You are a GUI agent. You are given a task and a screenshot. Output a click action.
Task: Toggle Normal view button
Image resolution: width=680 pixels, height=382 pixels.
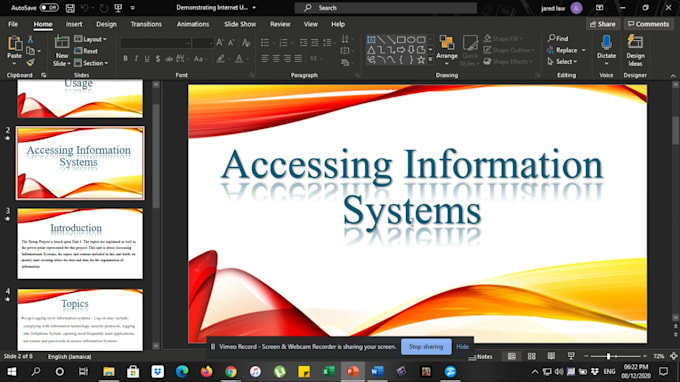pyautogui.click(x=512, y=356)
